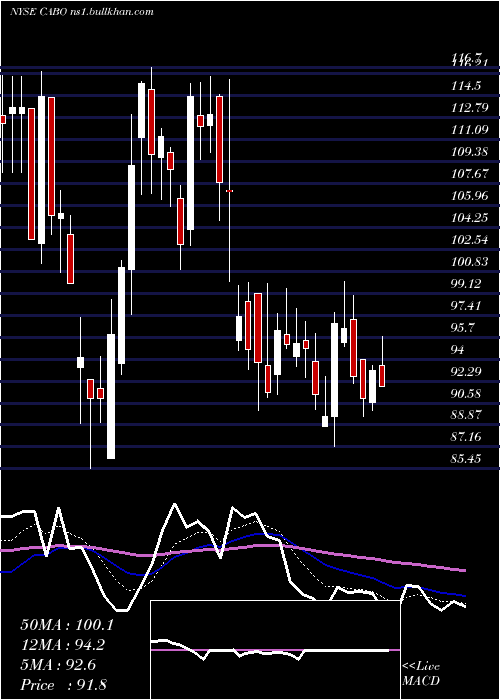Select the 111.09 price axis label
This screenshot has width=500, height=700.
tap(469, 130)
